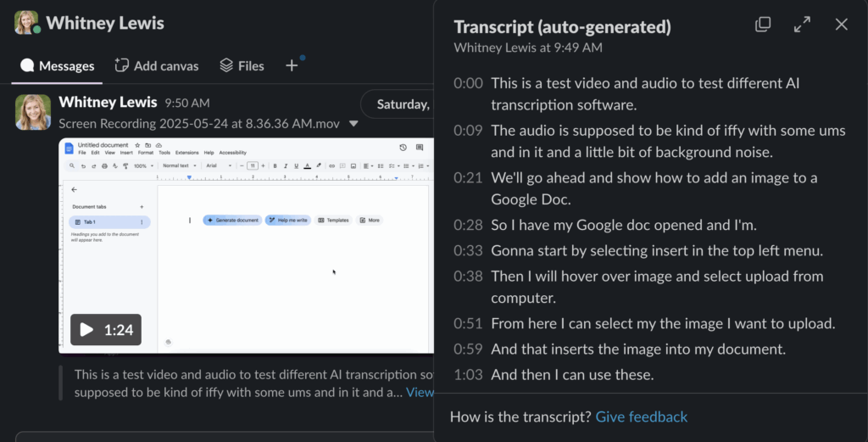Click the "Whitney Lewis at 9:49 AM" transcript subtitle

pyautogui.click(x=528, y=48)
